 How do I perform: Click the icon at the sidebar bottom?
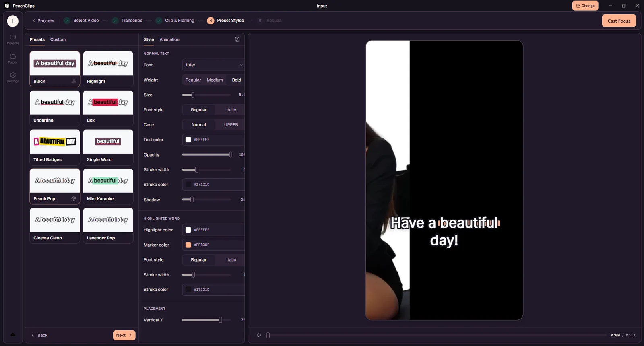pyautogui.click(x=13, y=335)
